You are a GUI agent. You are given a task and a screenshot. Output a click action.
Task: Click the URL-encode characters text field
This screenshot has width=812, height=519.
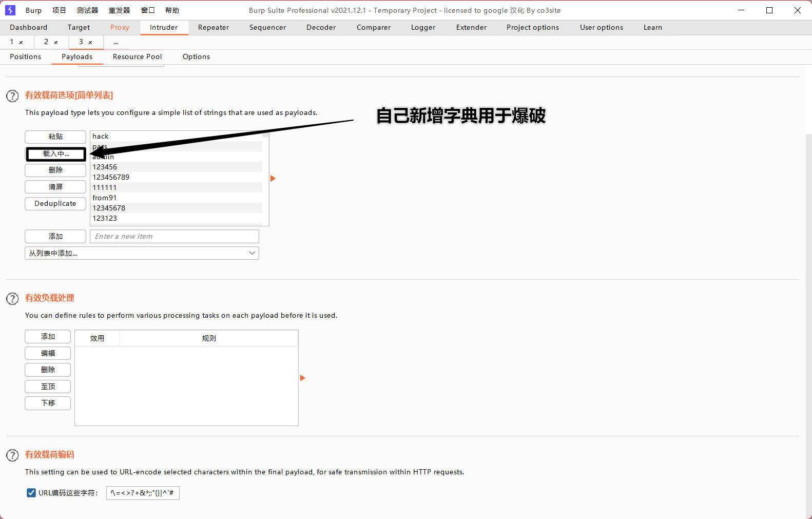pos(143,493)
